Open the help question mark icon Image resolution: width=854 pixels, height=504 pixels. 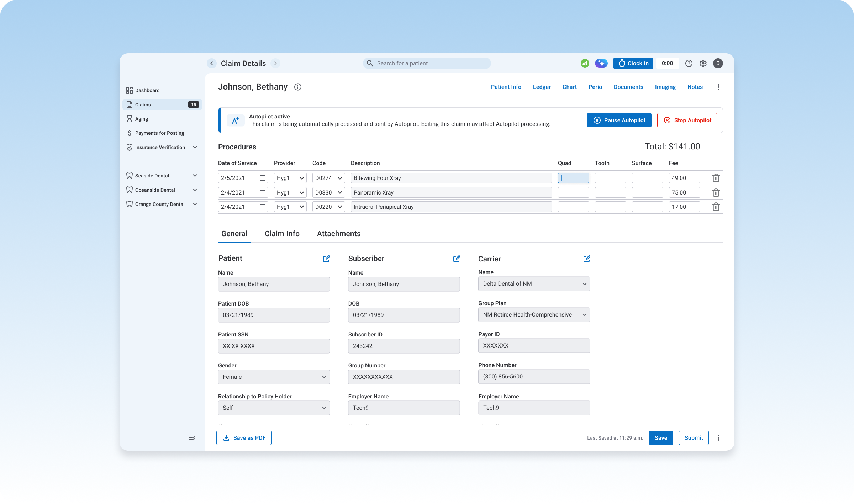click(689, 63)
